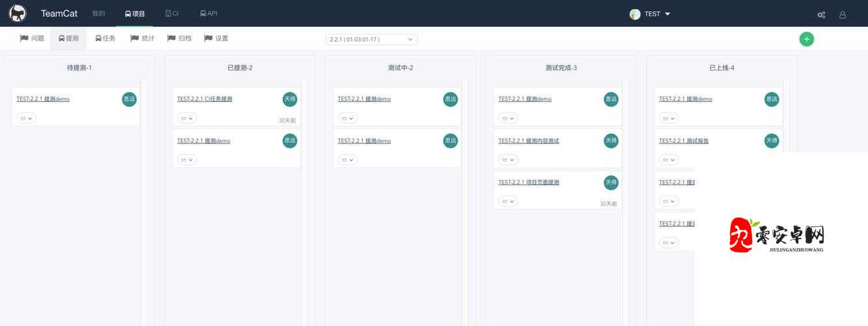This screenshot has width=868, height=326.
Task: Click 天得 avatar on CI任务提测 card
Action: 290,99
